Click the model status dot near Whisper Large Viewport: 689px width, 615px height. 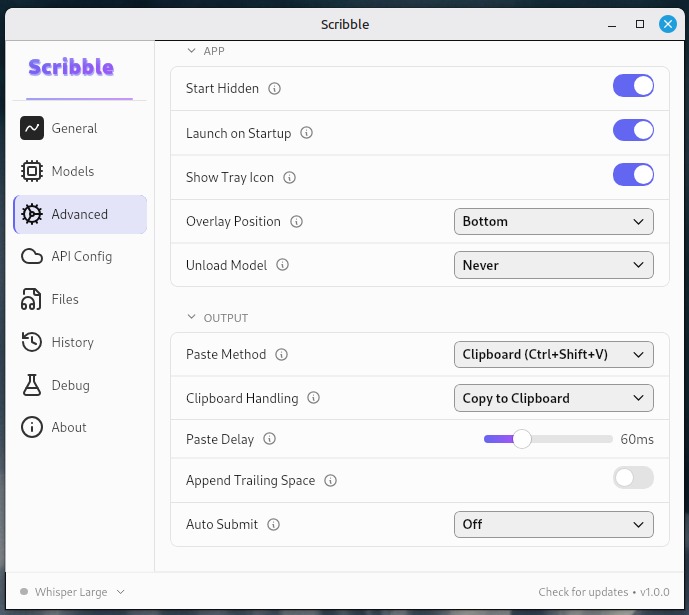click(x=24, y=592)
